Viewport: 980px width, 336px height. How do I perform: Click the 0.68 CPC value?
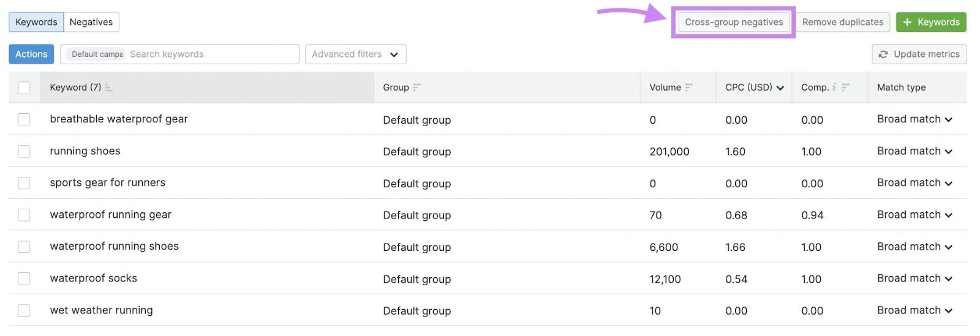tap(736, 215)
